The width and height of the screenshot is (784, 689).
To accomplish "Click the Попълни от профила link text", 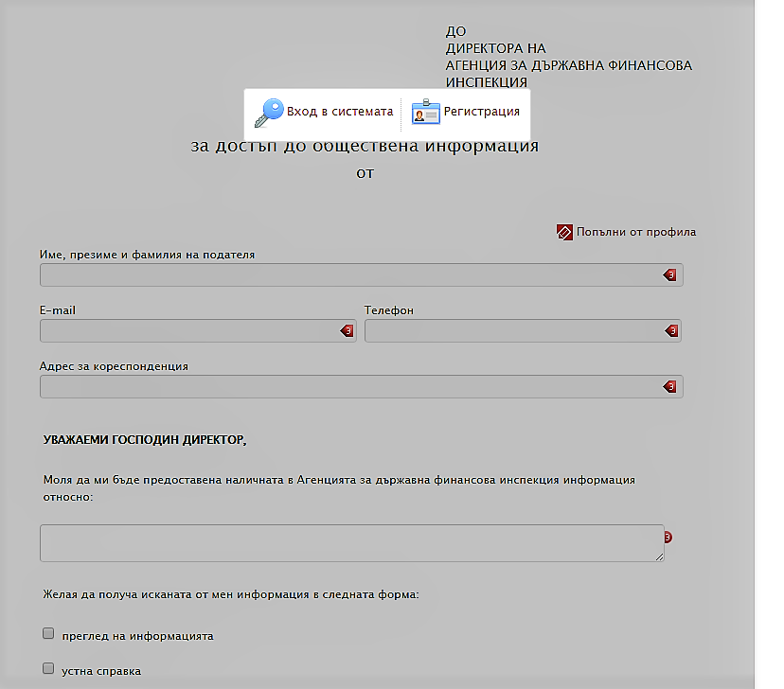I will (635, 232).
